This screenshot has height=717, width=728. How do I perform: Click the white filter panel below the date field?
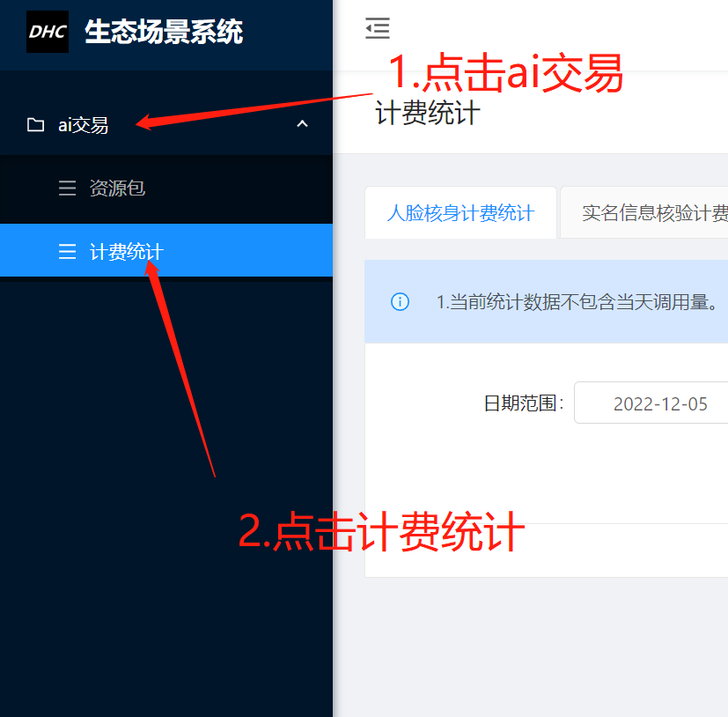[546, 474]
